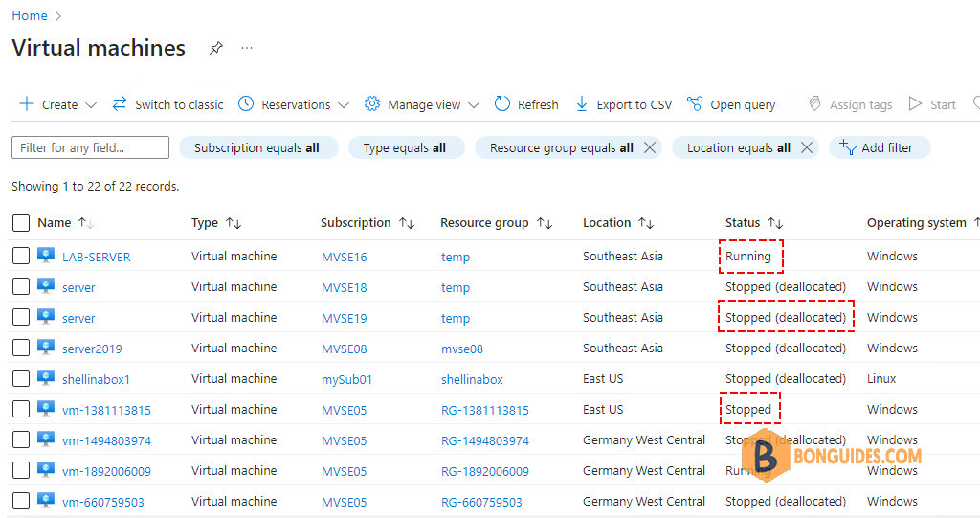The width and height of the screenshot is (980, 518).
Task: Tick the select-all checkbox in the header
Action: click(21, 223)
